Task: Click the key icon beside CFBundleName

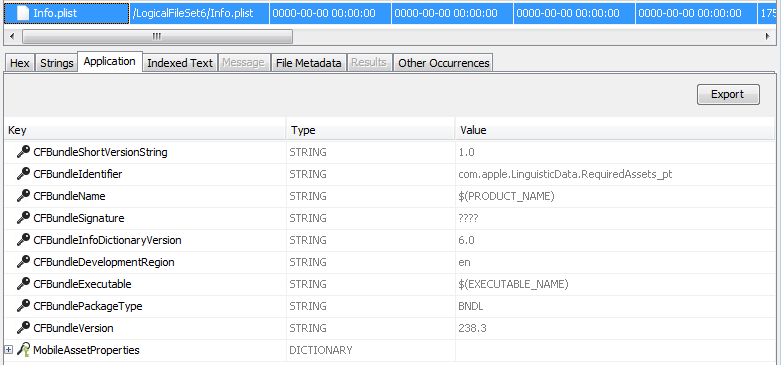Action: 23,196
